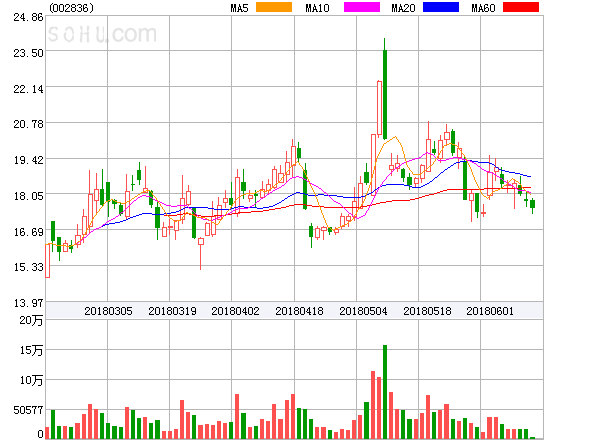Click the 19.42 price axis label
The image size is (600, 440).
pyautogui.click(x=28, y=160)
